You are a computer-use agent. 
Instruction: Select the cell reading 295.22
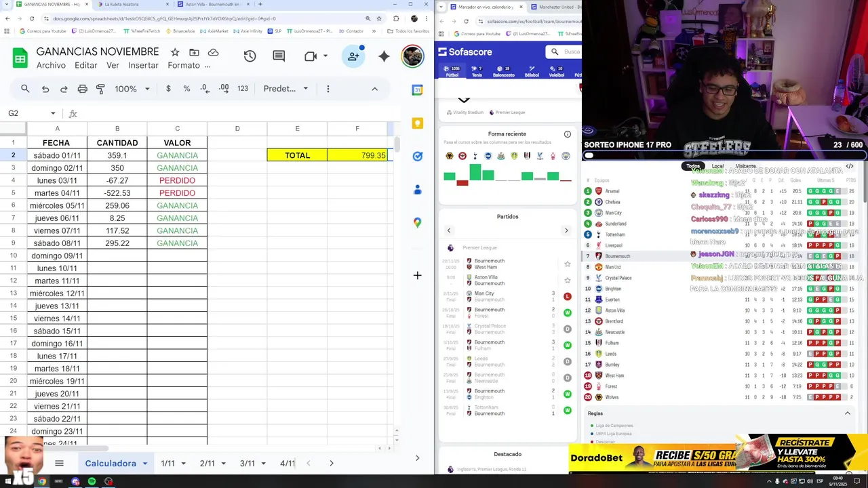pyautogui.click(x=117, y=243)
